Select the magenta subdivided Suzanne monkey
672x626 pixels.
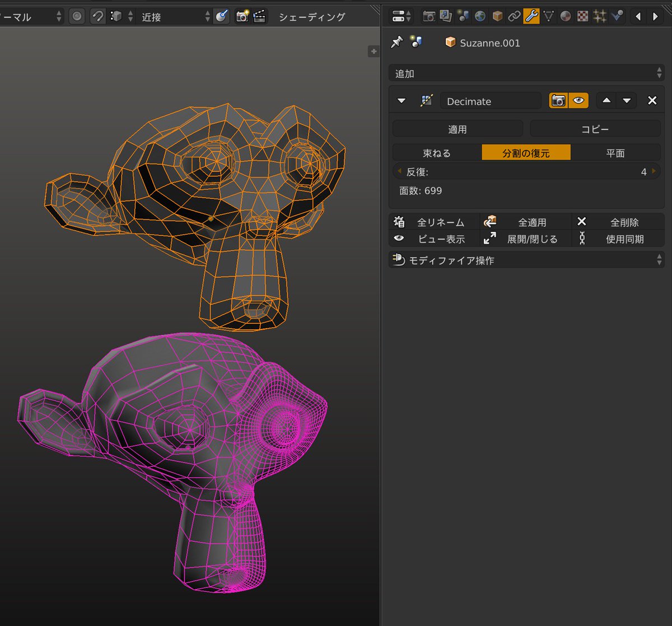click(174, 462)
